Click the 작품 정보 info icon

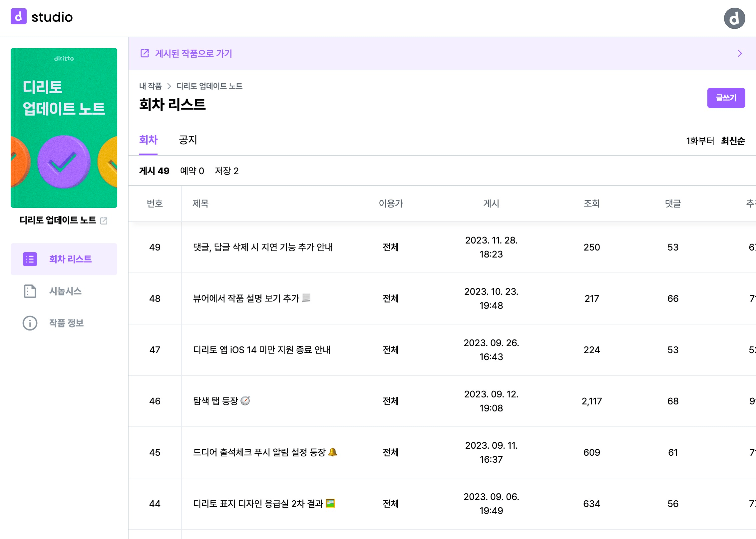tap(30, 323)
